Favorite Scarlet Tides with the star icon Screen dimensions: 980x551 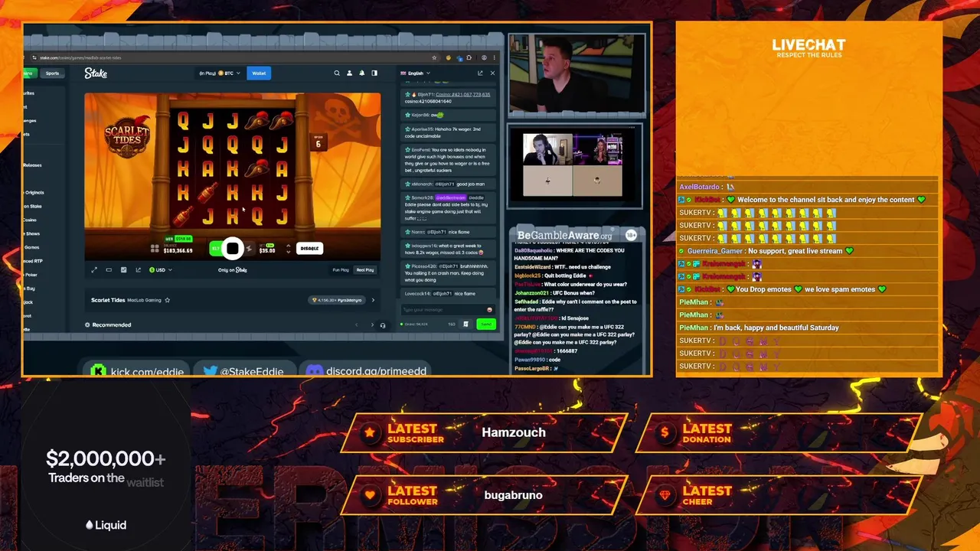tap(168, 300)
